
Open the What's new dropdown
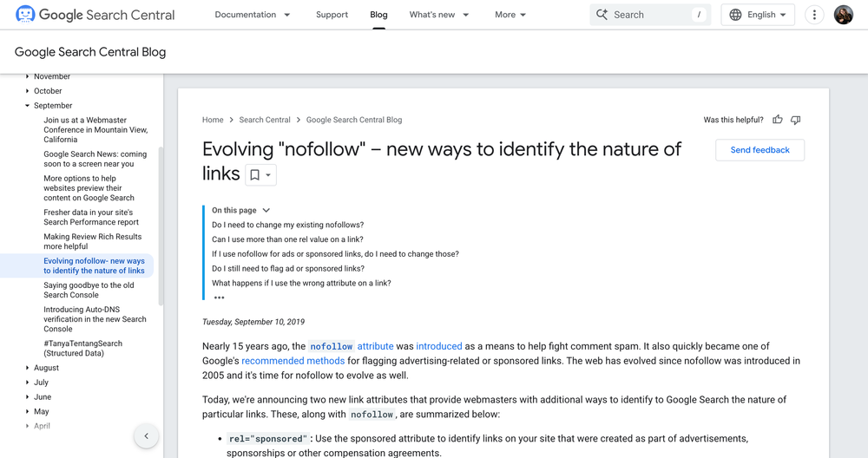pos(439,15)
